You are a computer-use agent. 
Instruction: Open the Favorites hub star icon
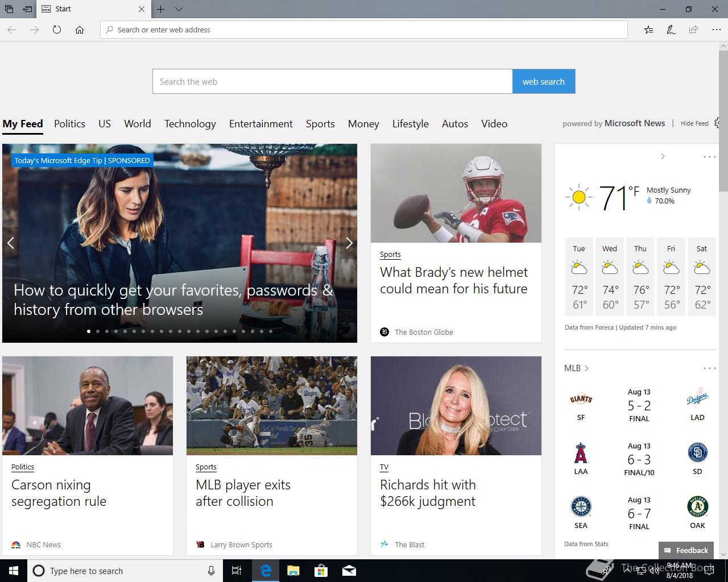pos(648,30)
